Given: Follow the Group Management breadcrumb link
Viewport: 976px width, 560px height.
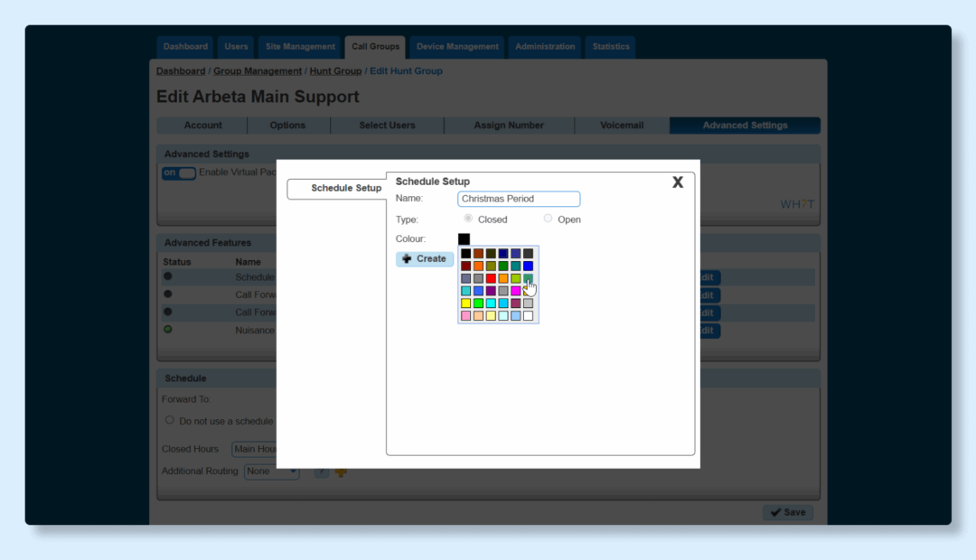Looking at the screenshot, I should [x=257, y=71].
